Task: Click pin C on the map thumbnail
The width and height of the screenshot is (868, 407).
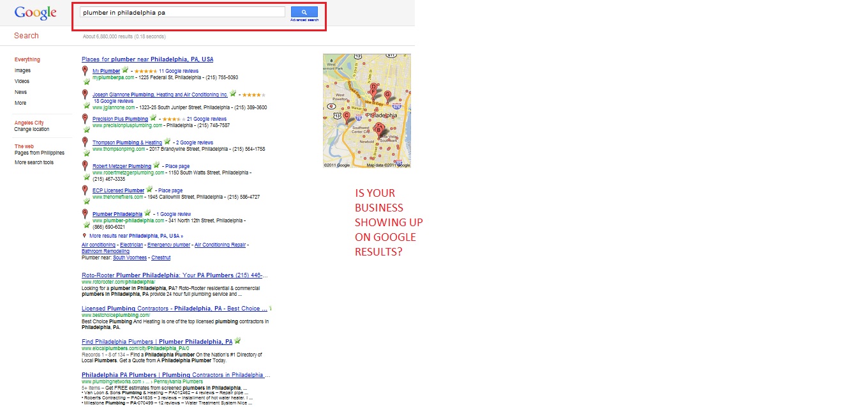Action: (x=347, y=117)
